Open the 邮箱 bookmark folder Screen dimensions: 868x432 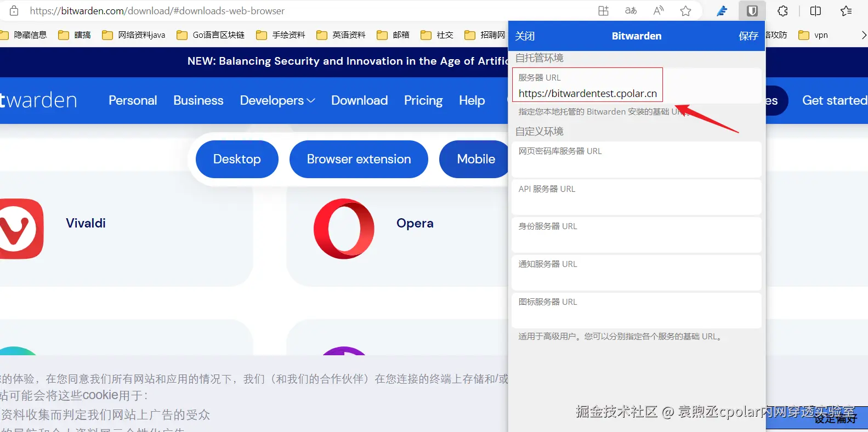click(393, 35)
